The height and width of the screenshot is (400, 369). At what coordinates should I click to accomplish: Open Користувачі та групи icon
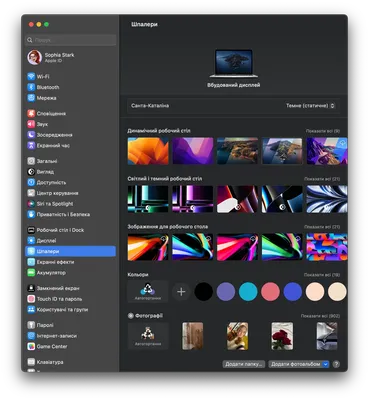click(x=31, y=310)
